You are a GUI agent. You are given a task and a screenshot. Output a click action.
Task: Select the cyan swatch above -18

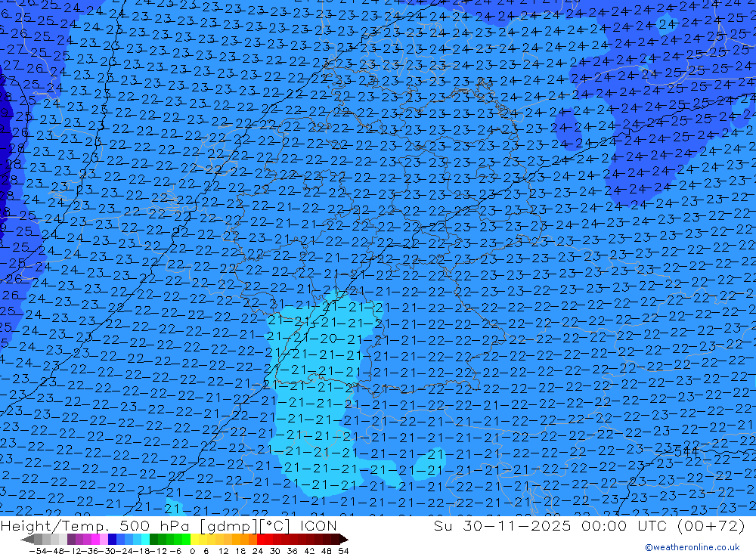[x=145, y=539]
